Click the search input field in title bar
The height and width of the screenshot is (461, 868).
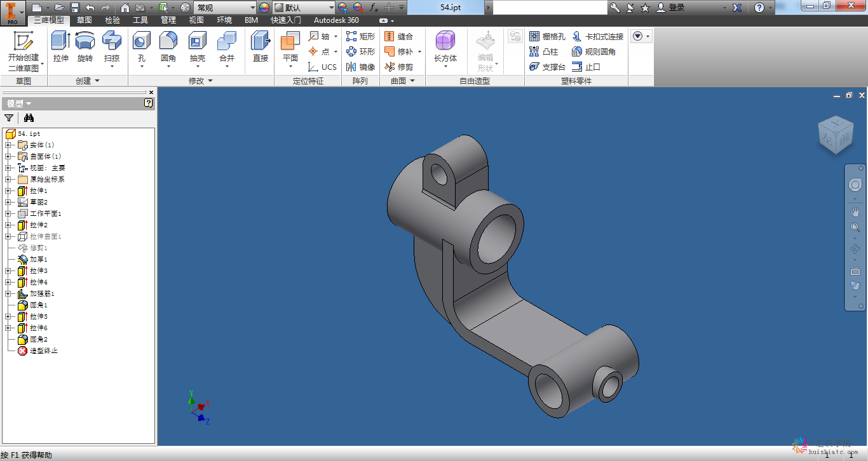550,8
